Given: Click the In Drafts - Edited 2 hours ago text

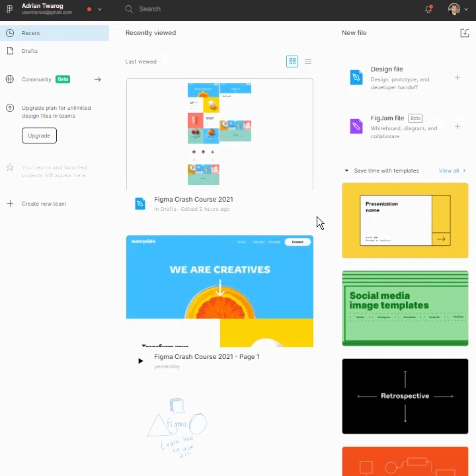Looking at the screenshot, I should 192,209.
